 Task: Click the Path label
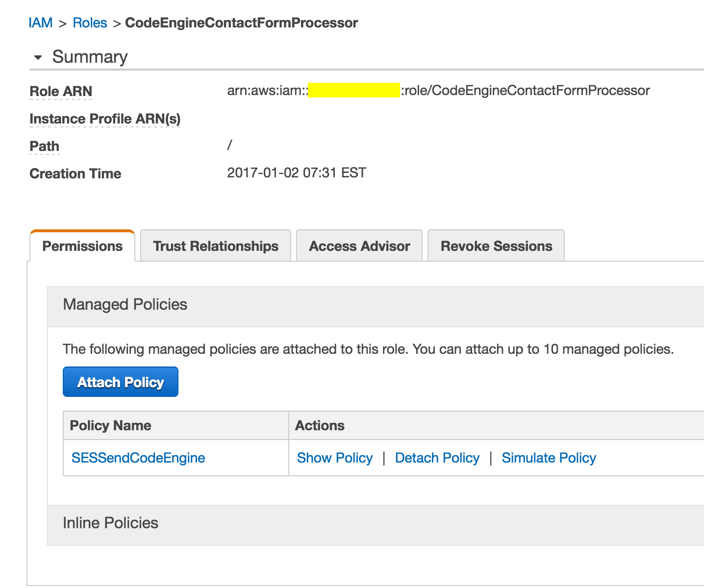tap(44, 147)
